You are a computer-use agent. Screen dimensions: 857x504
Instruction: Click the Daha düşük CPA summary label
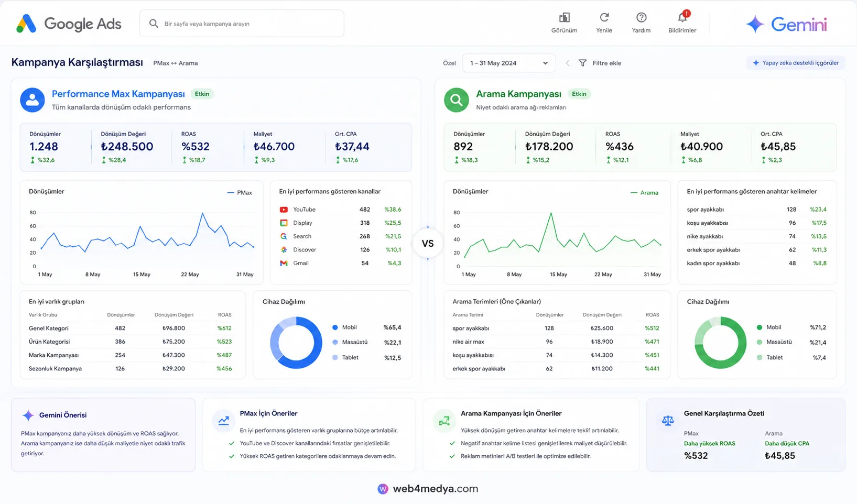[x=787, y=444]
